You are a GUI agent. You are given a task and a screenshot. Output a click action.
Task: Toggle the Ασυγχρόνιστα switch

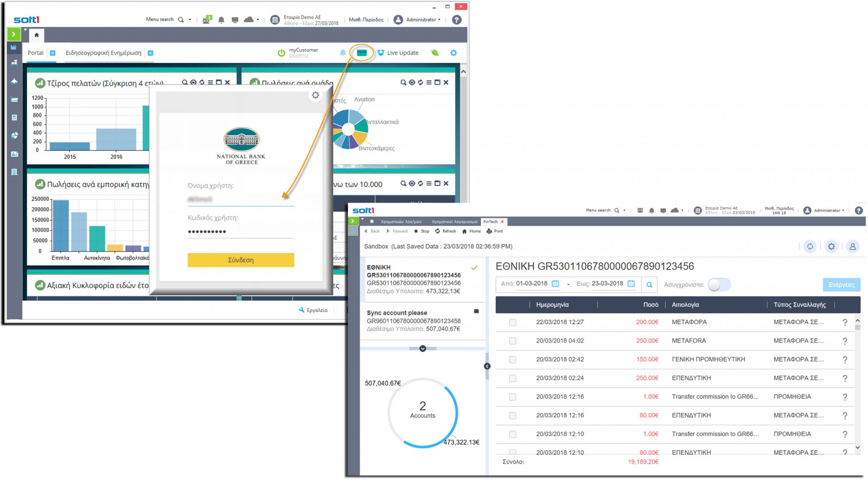(x=719, y=285)
